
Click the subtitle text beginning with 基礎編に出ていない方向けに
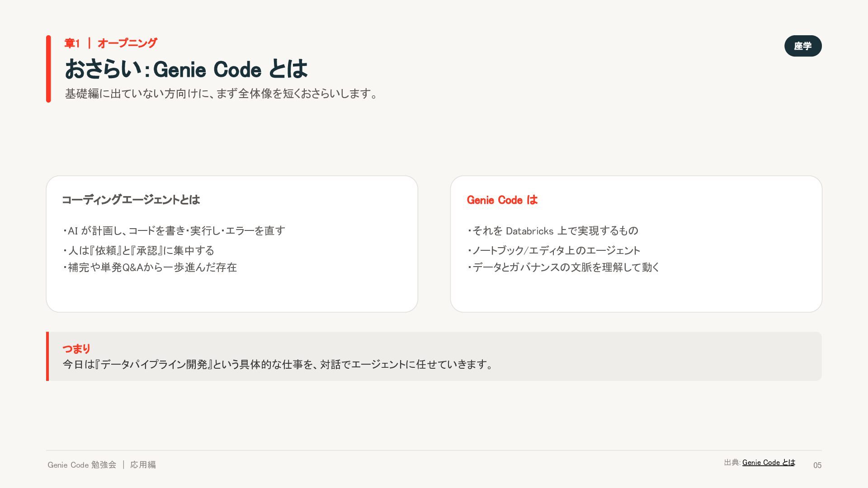point(221,94)
